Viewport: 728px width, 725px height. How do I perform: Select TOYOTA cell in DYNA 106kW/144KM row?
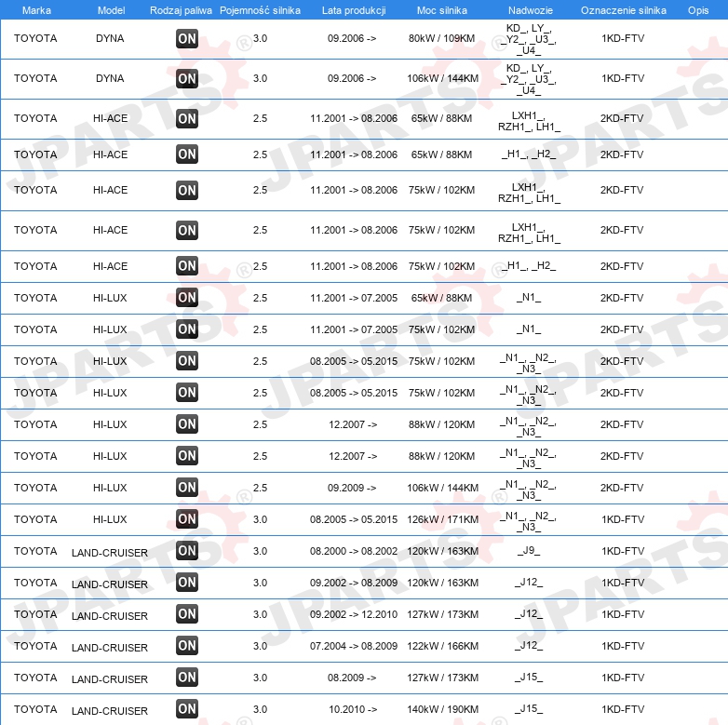[x=35, y=78]
